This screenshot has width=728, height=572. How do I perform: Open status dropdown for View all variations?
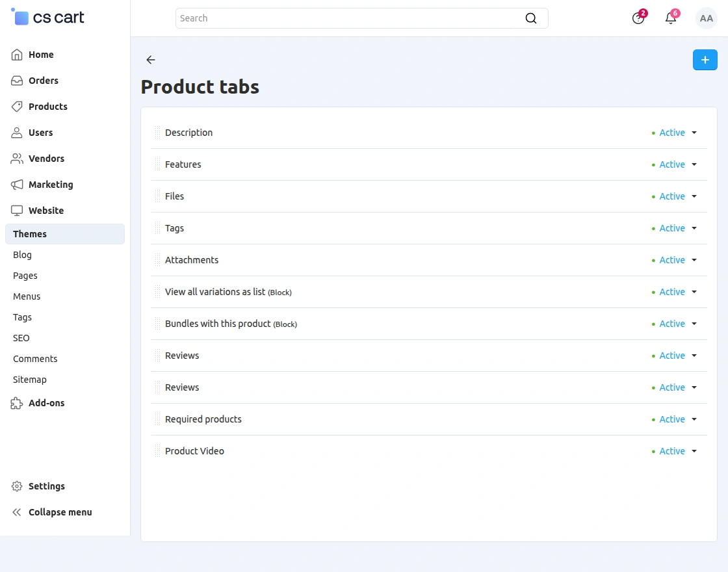coord(674,292)
